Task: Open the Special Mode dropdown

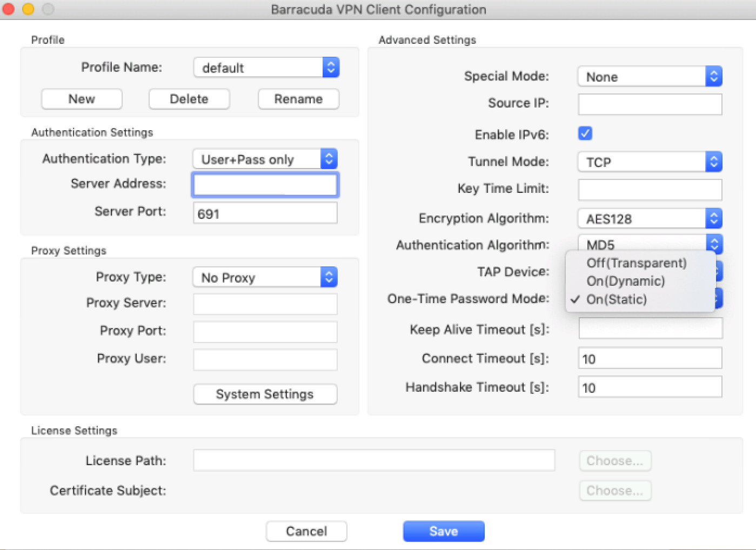Action: pyautogui.click(x=650, y=77)
